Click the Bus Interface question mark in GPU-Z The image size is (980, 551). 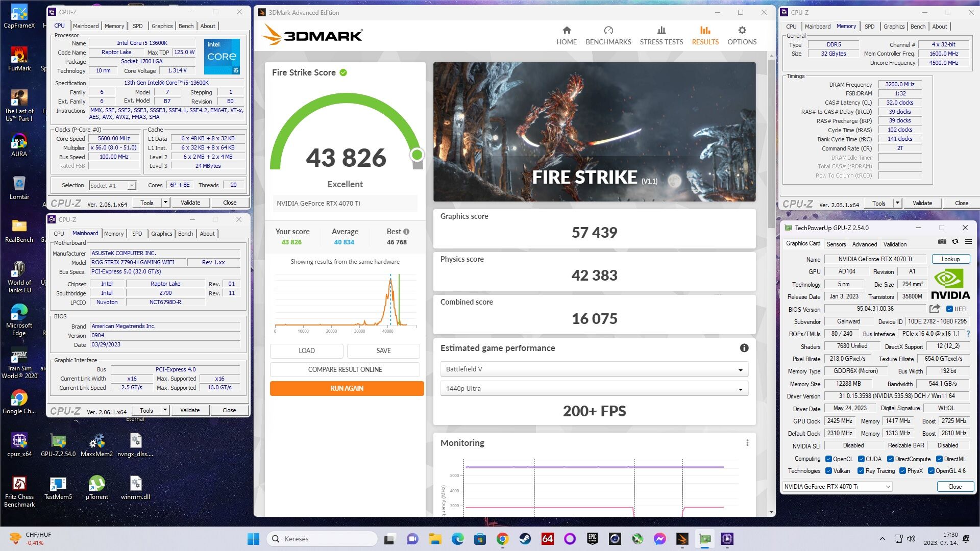tap(968, 334)
